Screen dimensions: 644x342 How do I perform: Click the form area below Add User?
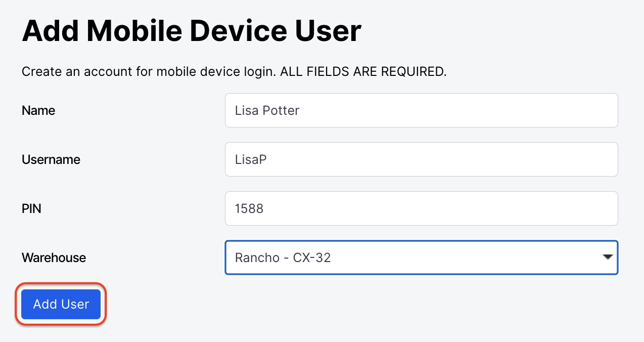pos(303,331)
